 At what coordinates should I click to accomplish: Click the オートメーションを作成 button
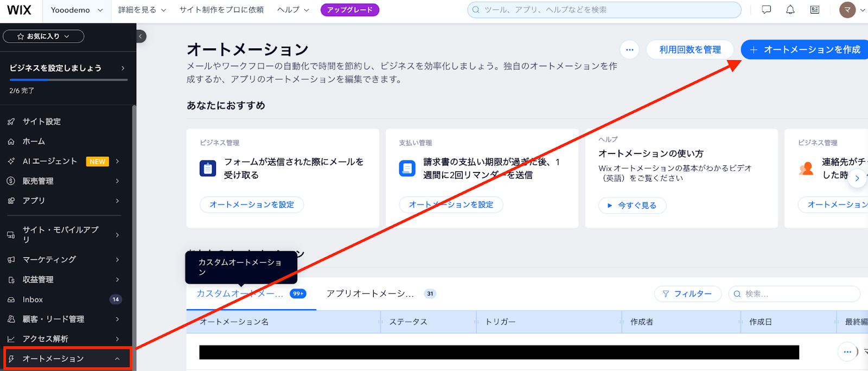pos(805,49)
